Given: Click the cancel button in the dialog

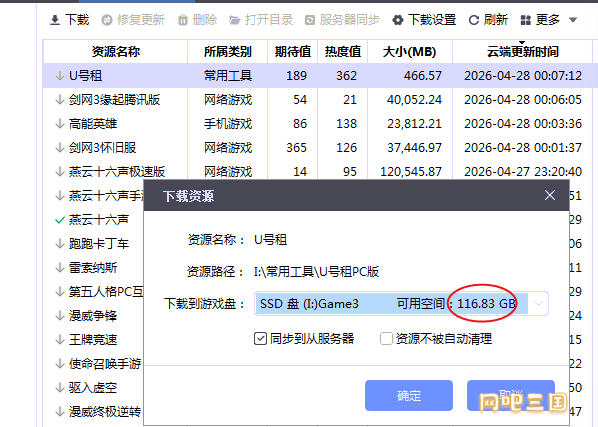Looking at the screenshot, I should point(511,395).
